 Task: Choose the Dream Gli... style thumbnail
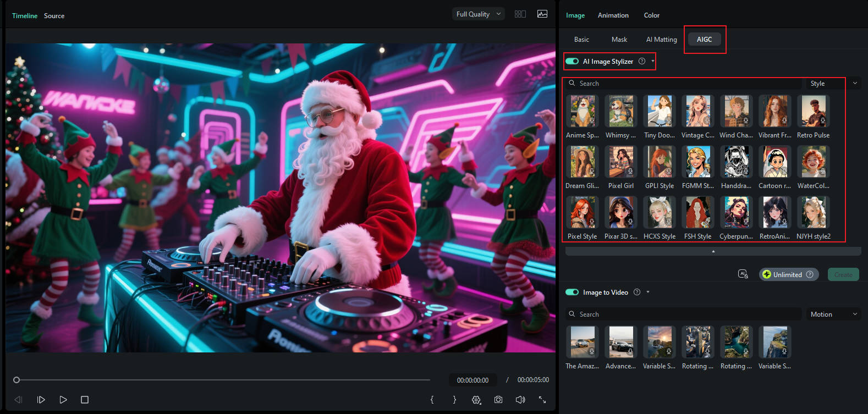[583, 162]
